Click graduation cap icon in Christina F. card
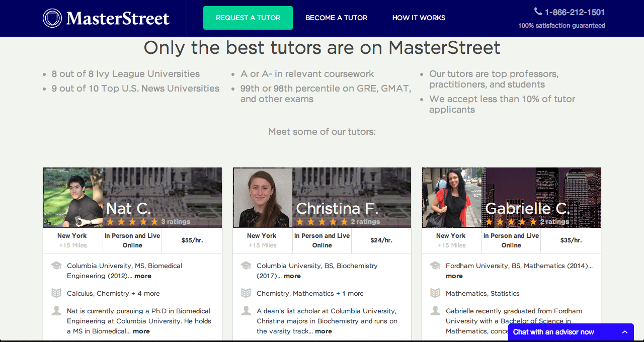 click(246, 266)
